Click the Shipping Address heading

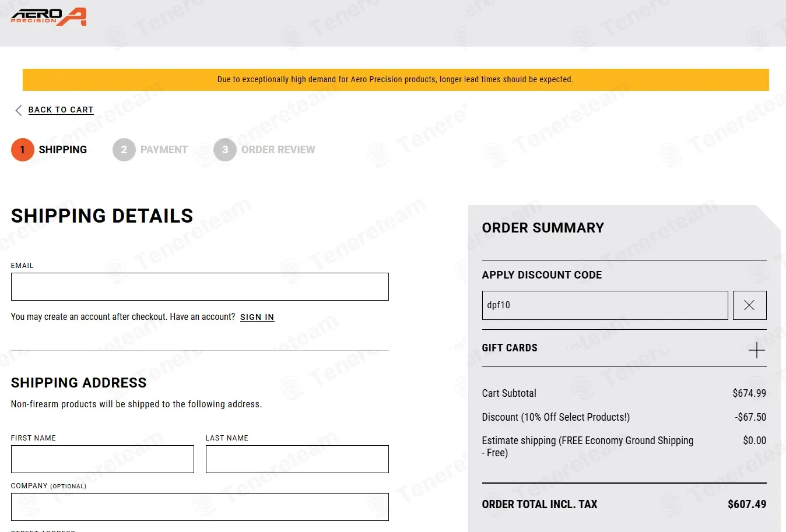pos(79,383)
